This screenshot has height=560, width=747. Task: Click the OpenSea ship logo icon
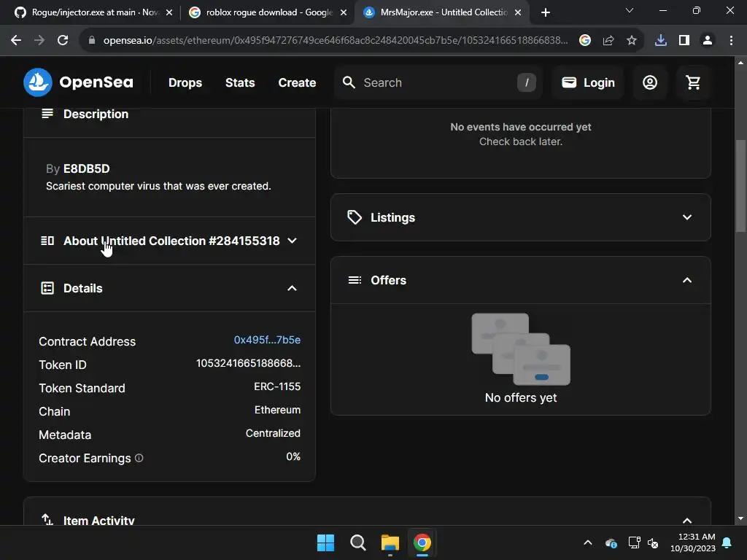[38, 82]
